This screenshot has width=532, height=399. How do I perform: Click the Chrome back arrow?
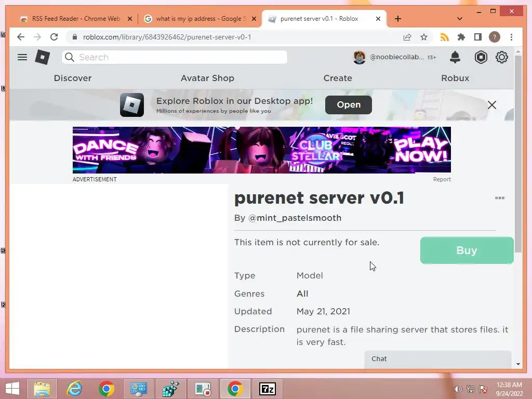[21, 37]
